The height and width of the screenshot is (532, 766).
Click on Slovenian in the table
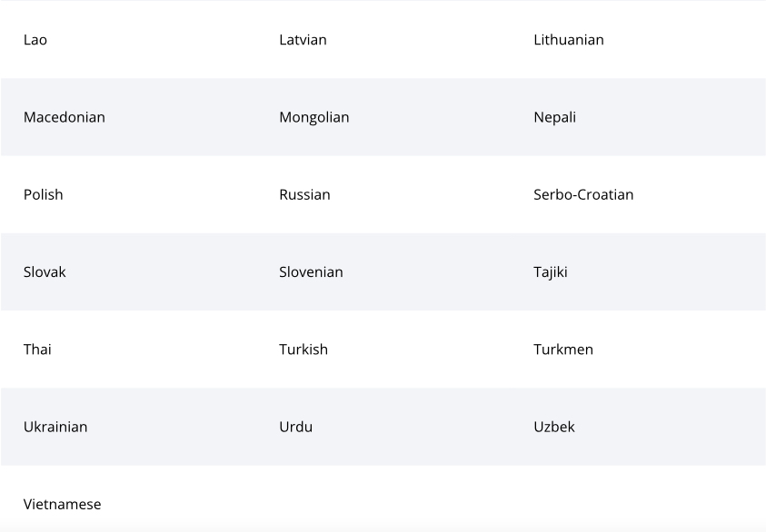coord(311,272)
